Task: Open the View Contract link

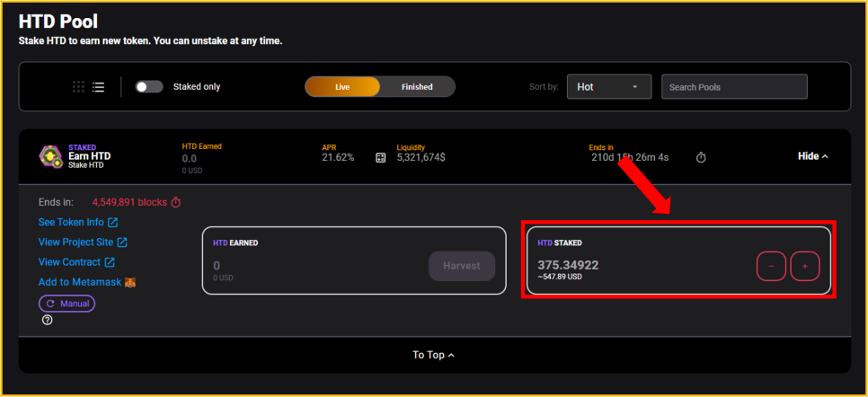Action: pos(76,262)
